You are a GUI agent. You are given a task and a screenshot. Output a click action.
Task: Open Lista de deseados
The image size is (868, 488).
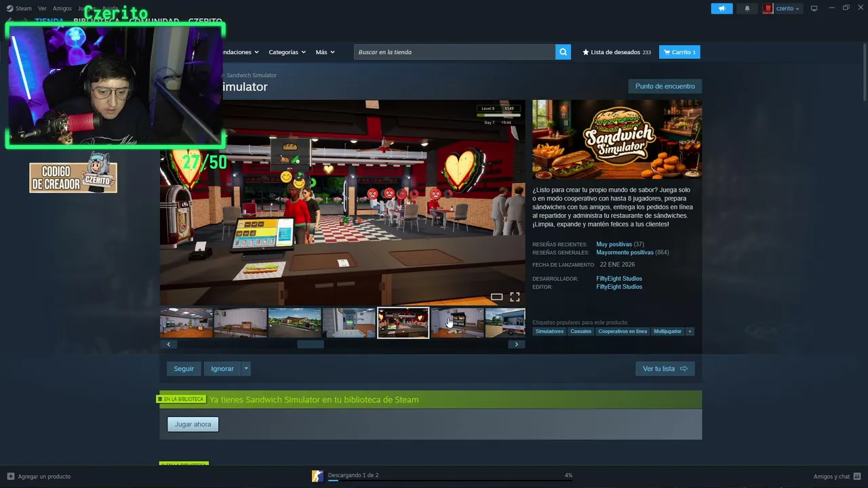(x=616, y=52)
